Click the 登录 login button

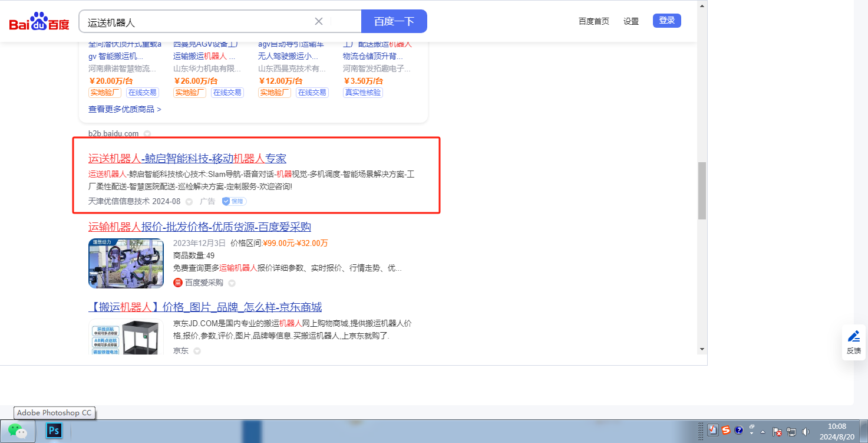666,21
